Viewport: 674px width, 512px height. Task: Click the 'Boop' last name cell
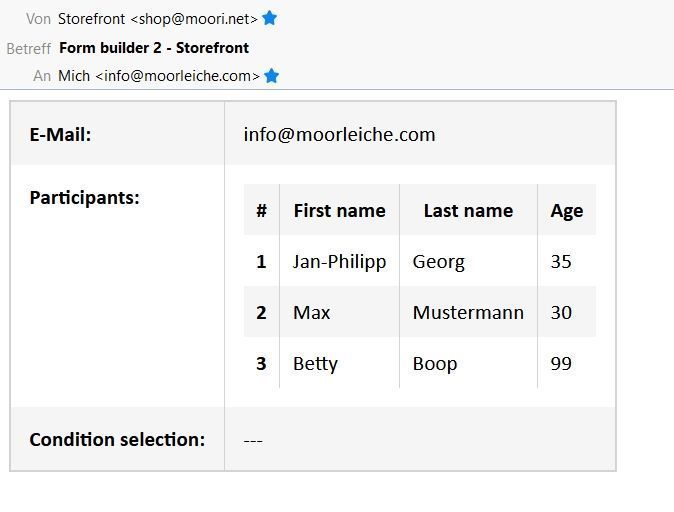(x=435, y=363)
